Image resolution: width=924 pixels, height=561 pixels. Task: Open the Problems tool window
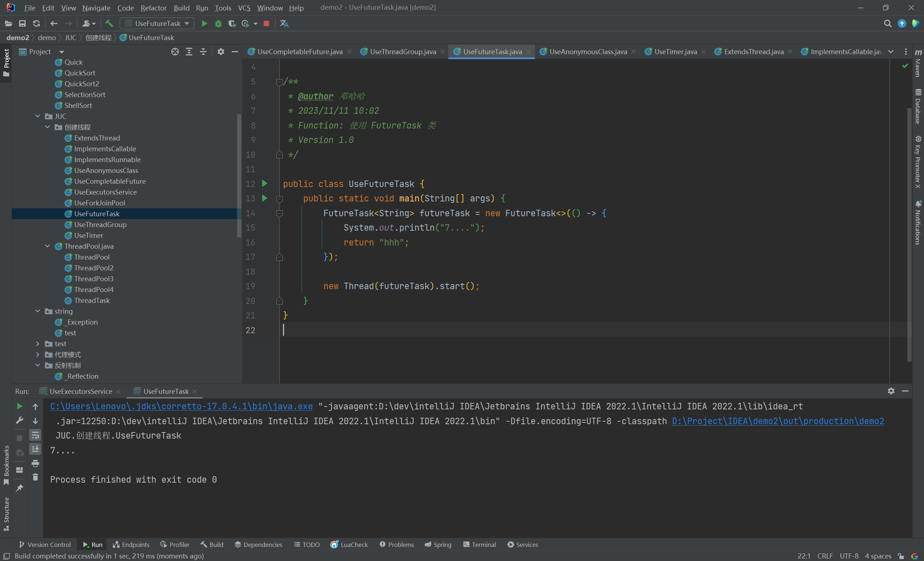(397, 544)
